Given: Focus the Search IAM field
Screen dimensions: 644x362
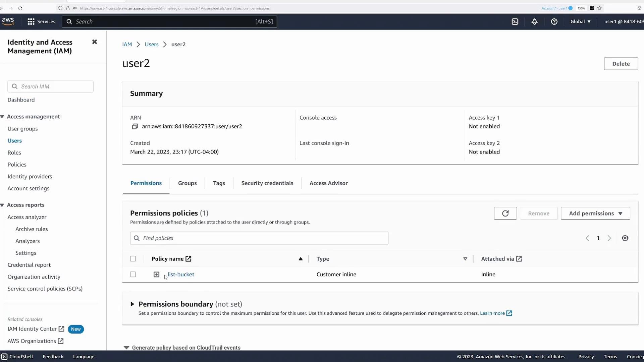Looking at the screenshot, I should tap(50, 86).
